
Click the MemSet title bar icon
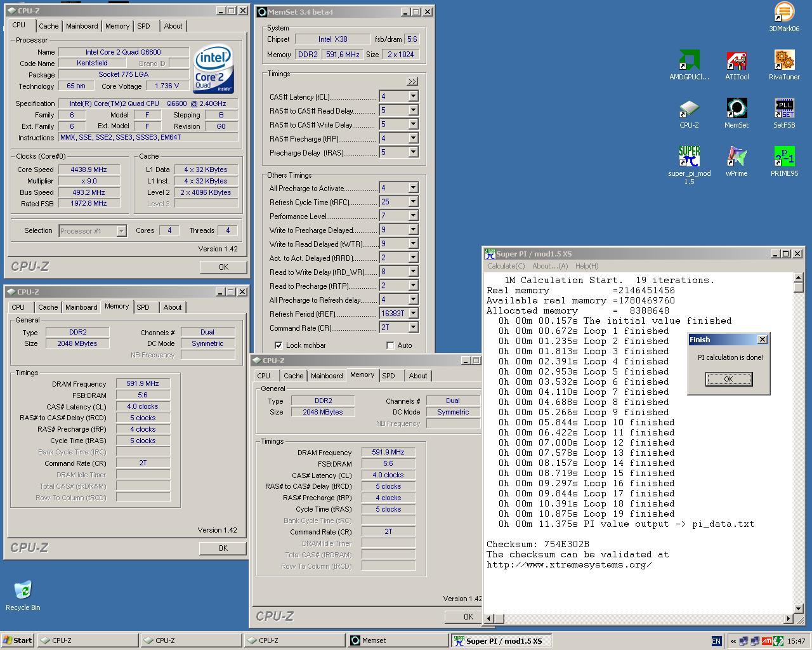click(261, 11)
